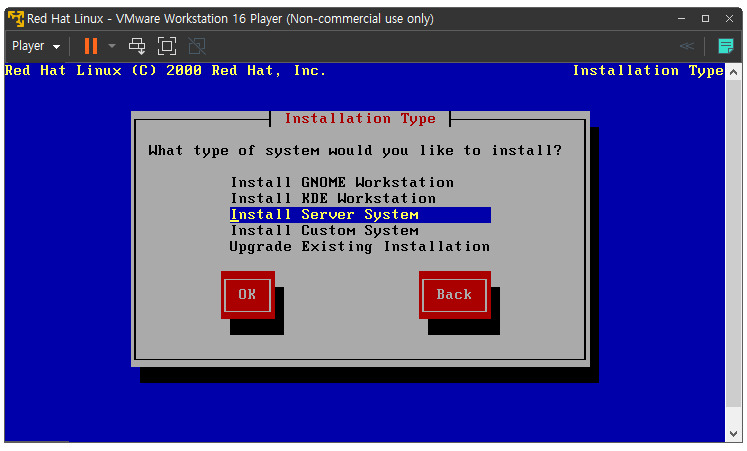Open the Player menu
Screen dimensions: 747x451
[x=36, y=46]
